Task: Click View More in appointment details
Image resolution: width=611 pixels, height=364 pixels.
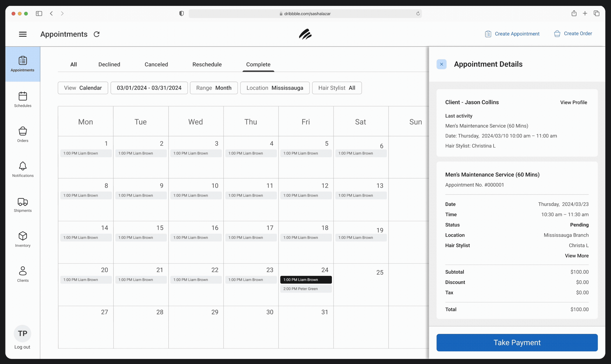Action: point(576,256)
